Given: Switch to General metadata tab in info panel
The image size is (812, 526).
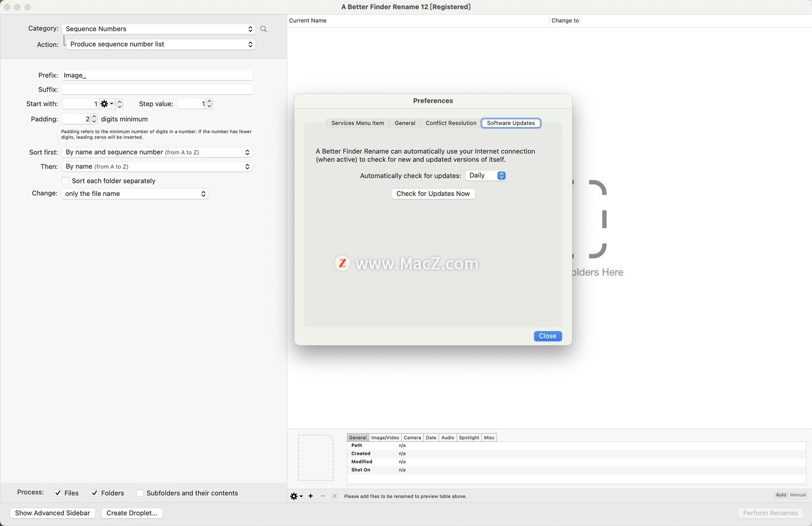Looking at the screenshot, I should pos(357,438).
